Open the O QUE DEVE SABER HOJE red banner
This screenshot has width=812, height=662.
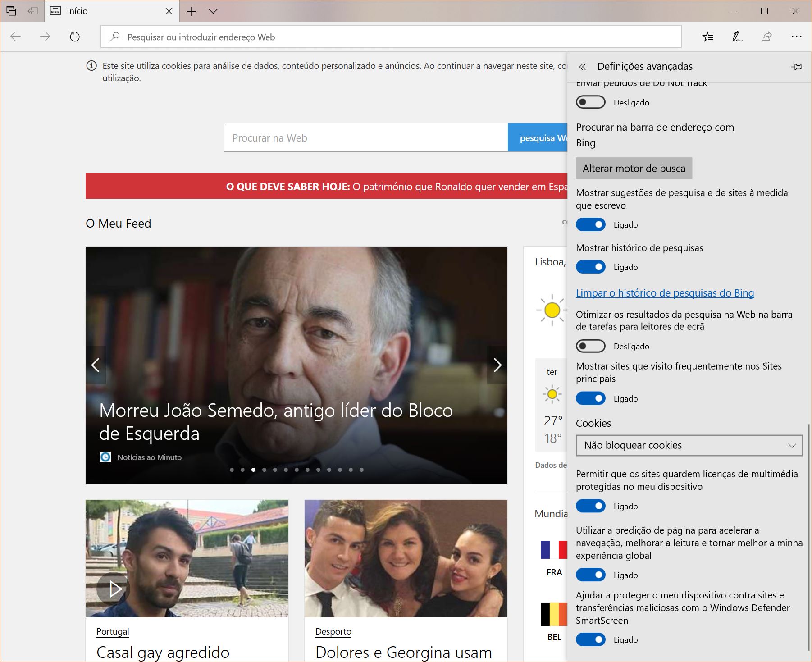(x=326, y=186)
